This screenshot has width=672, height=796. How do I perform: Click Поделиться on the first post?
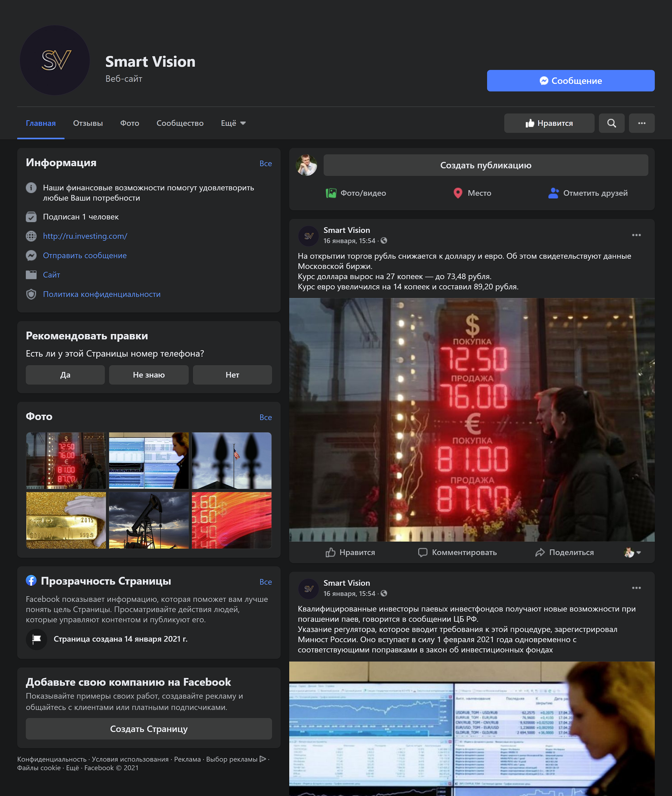(x=564, y=552)
